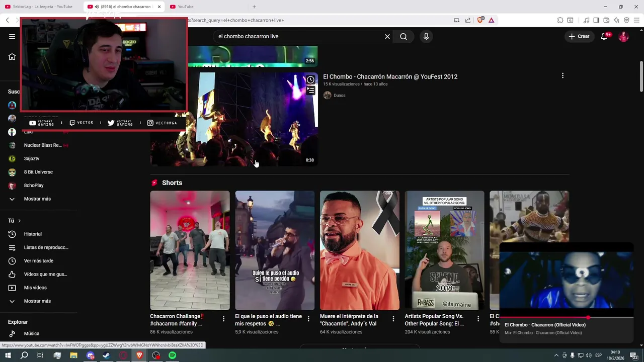Seek on the miniplayer red progress bar
Viewport: 644px width, 362px height.
point(567,317)
